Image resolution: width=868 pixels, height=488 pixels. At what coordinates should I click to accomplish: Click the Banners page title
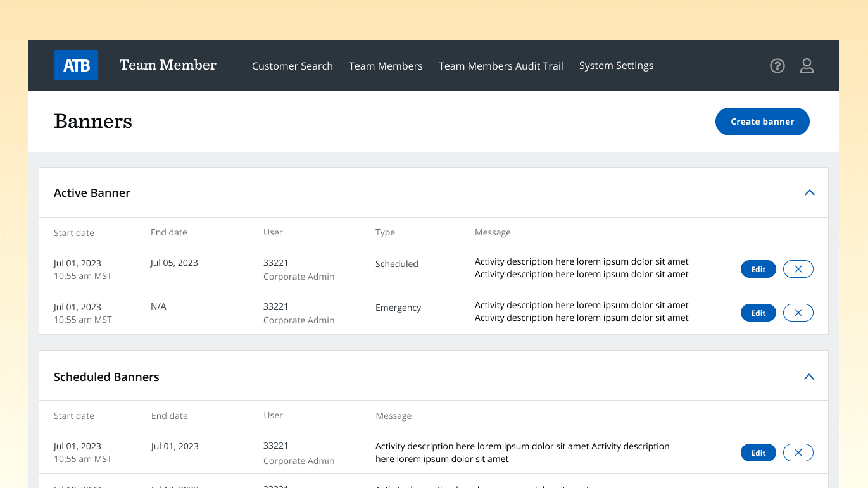(93, 121)
